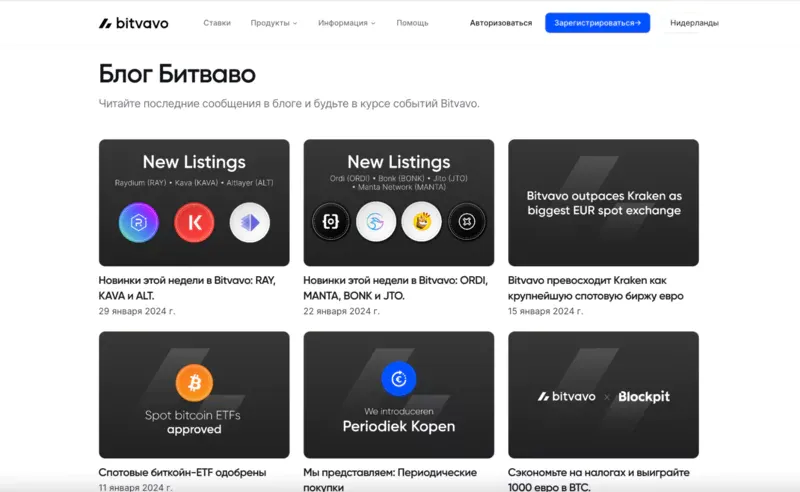Open article 'Новинки этой недели: ORDI, MANTA, BONK и JTO'
Screen dimensions: 800x492
[x=395, y=288]
